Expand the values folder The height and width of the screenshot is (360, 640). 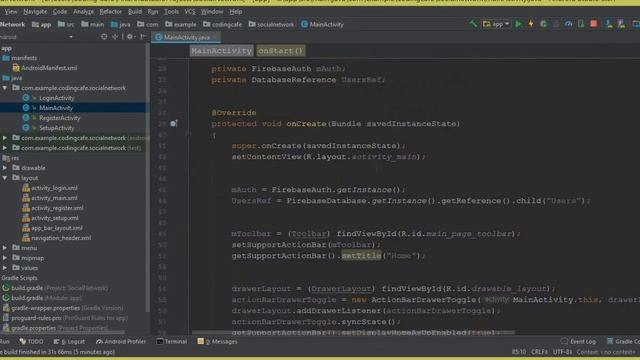click(4, 268)
